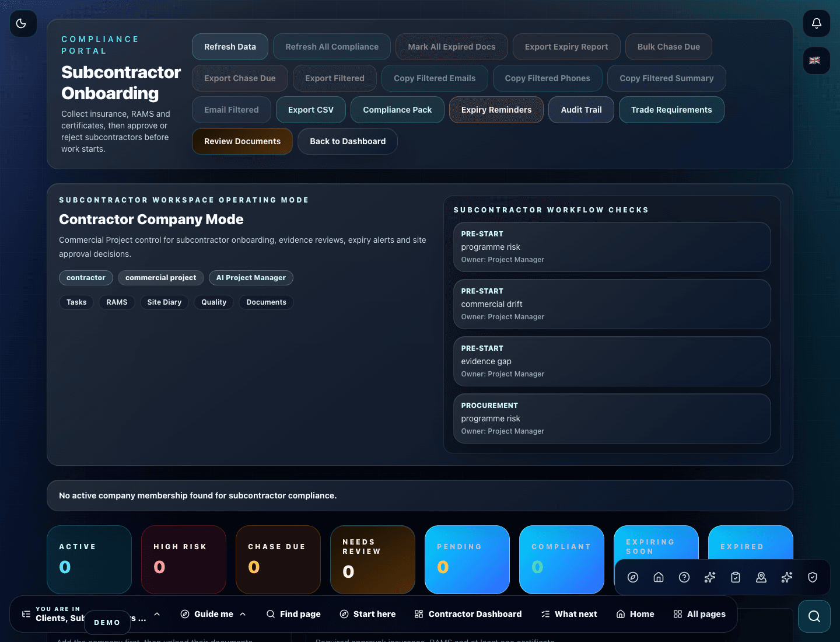Viewport: 840px width, 642px height.
Task: Open What next in bottom bar
Action: (x=569, y=614)
